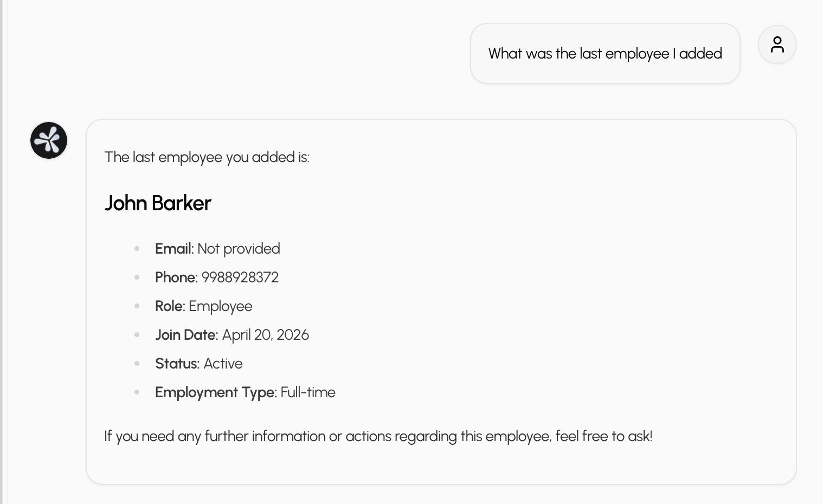This screenshot has height=504, width=823.
Task: Click the assistant's pinwheel logo avatar
Action: coord(49,140)
